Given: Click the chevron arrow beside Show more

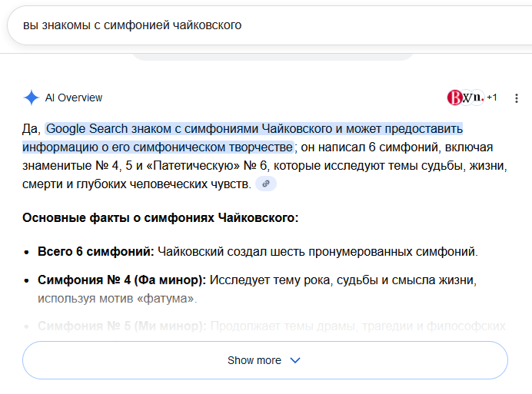Looking at the screenshot, I should (x=295, y=360).
